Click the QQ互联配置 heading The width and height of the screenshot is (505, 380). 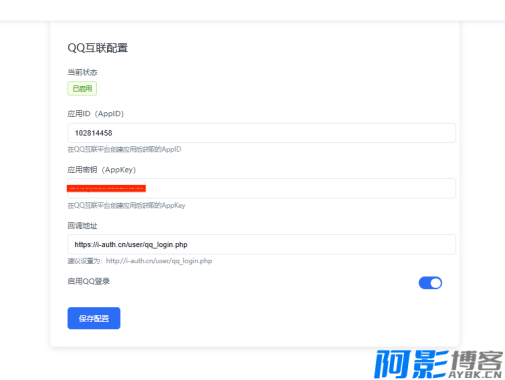[x=98, y=48]
